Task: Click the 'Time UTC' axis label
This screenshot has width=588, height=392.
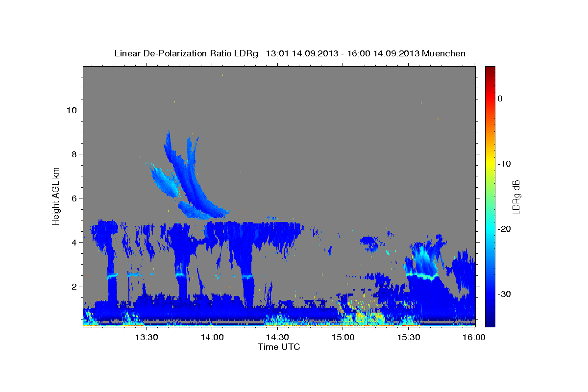Action: 279,347
